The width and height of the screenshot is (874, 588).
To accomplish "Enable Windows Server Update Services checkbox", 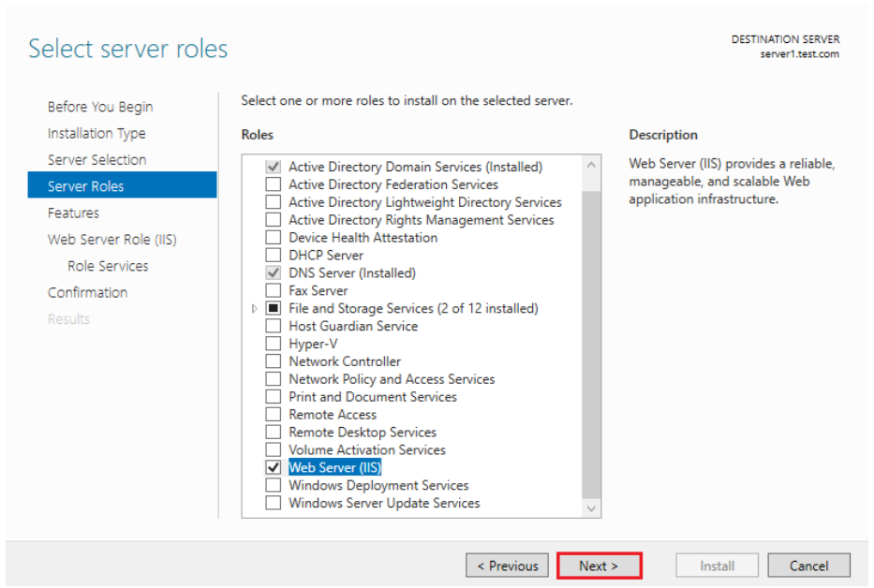I will 273,503.
